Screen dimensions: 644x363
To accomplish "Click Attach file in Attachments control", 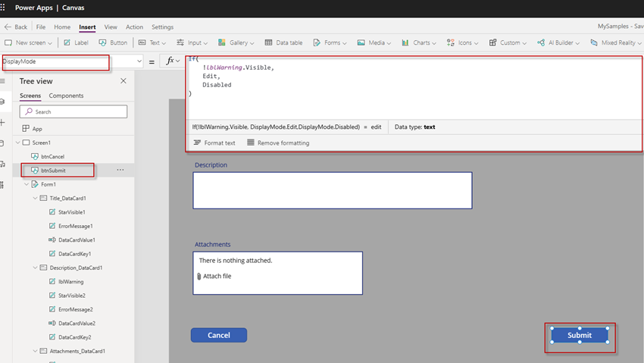I will [x=214, y=277].
